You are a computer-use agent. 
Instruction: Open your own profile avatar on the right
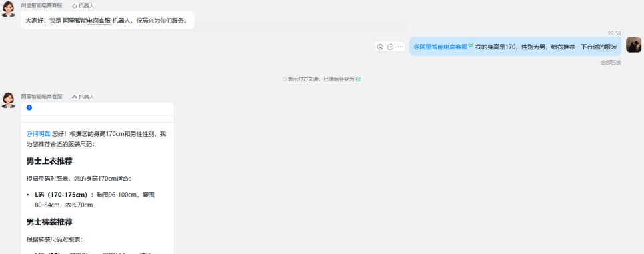(633, 45)
